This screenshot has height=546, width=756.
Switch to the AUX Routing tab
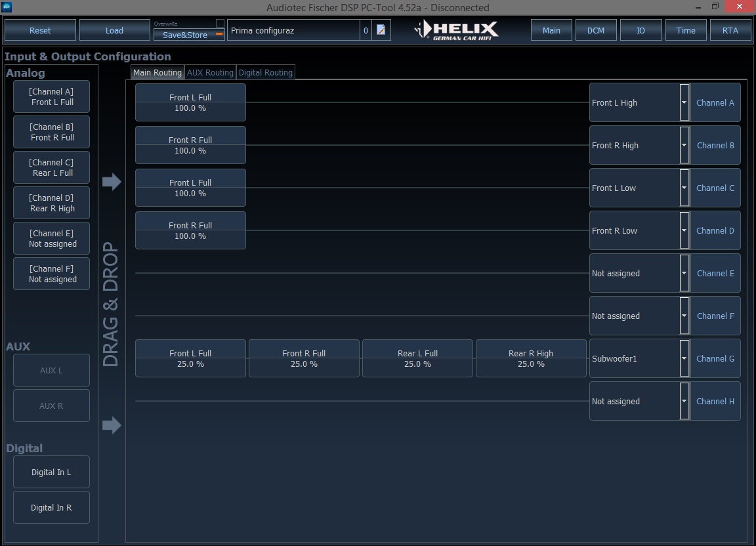(210, 72)
